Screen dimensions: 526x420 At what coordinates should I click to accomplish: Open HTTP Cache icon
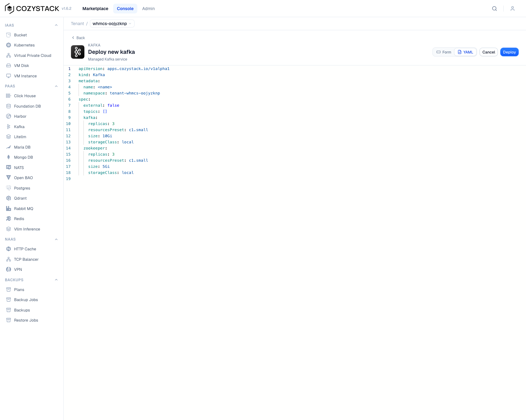9,249
